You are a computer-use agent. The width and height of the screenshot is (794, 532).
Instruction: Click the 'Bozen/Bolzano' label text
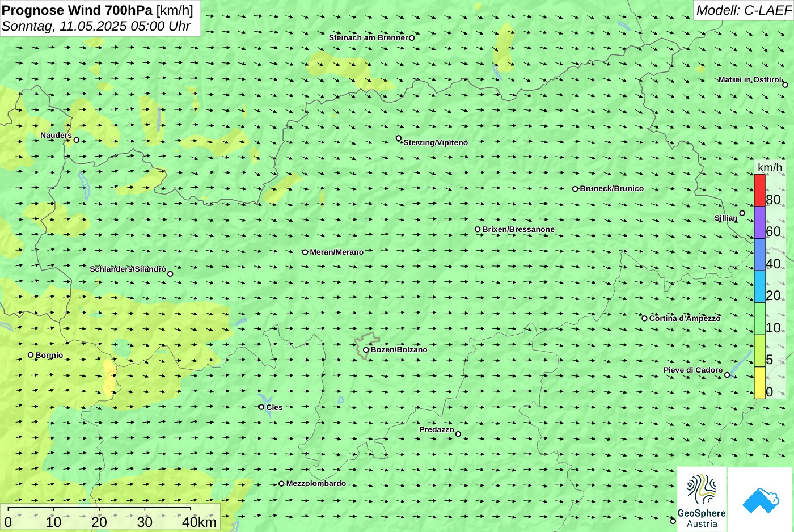pos(399,350)
